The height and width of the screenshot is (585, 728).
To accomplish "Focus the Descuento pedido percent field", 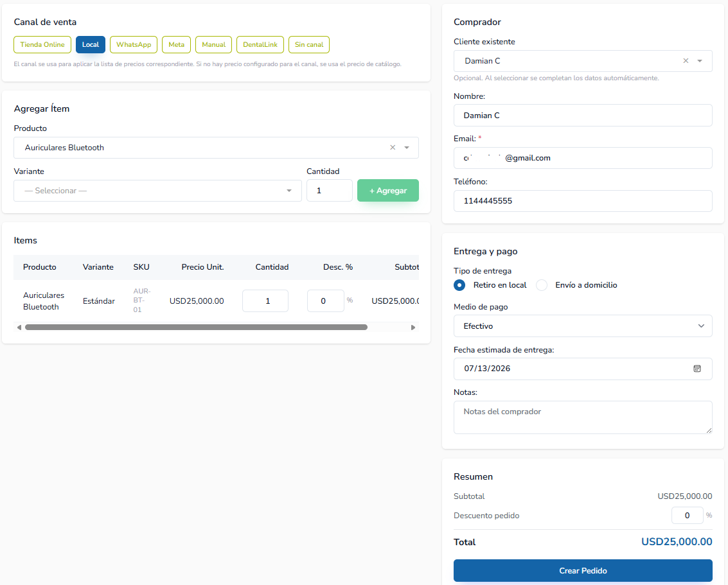I will [x=687, y=516].
